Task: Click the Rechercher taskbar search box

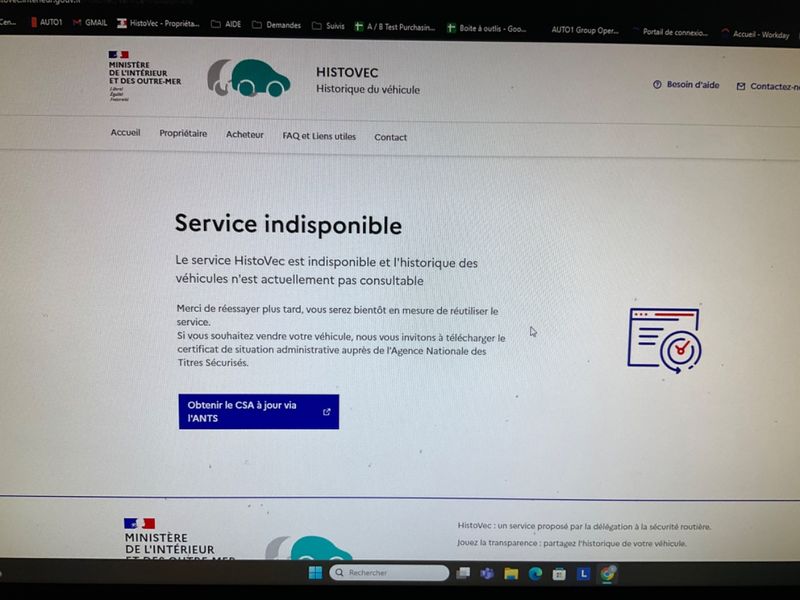Action: [389, 573]
